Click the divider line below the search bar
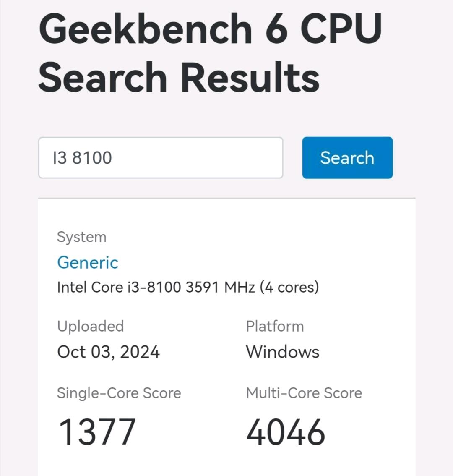 coord(226,198)
